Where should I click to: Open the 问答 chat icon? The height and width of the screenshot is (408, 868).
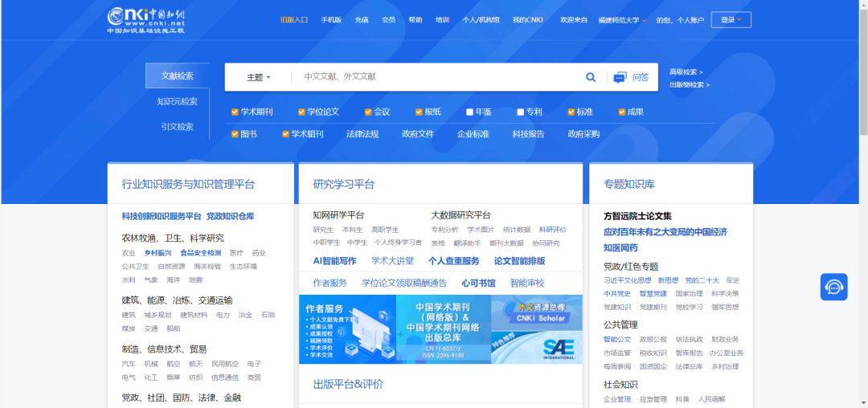pos(620,77)
